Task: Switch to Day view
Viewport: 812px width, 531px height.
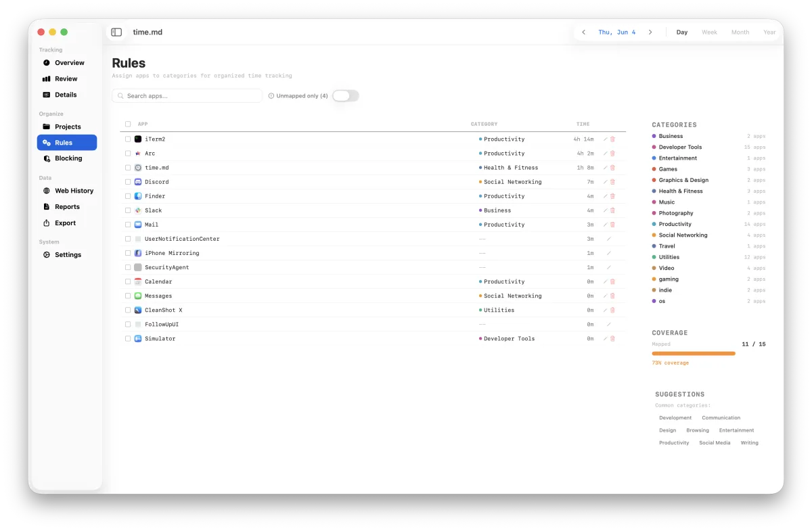Action: tap(682, 32)
